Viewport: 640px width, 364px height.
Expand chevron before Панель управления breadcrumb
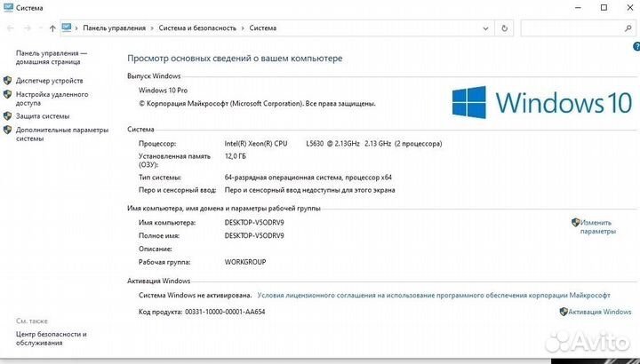[x=76, y=28]
